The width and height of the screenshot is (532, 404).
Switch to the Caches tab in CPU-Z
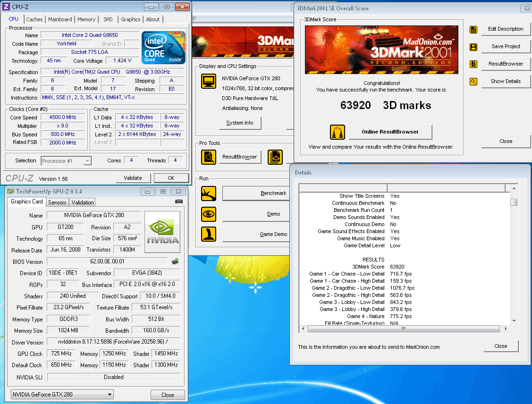click(x=34, y=19)
